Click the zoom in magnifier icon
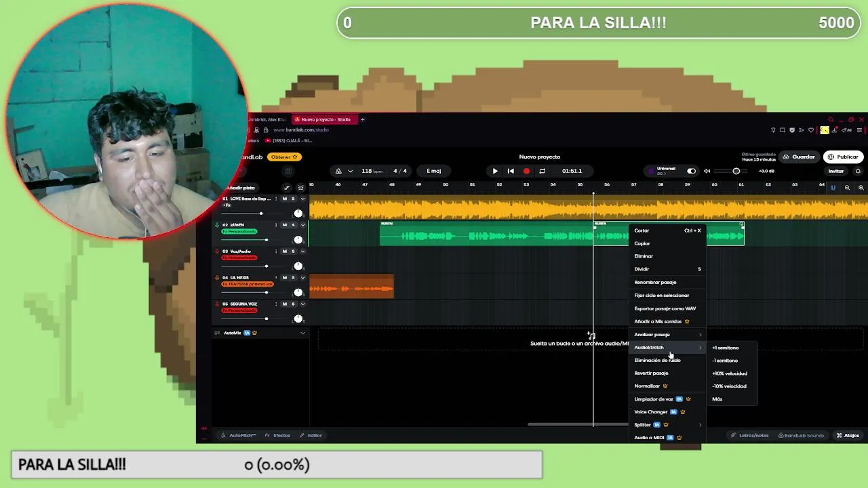Viewport: 868px width, 488px height. [861, 188]
